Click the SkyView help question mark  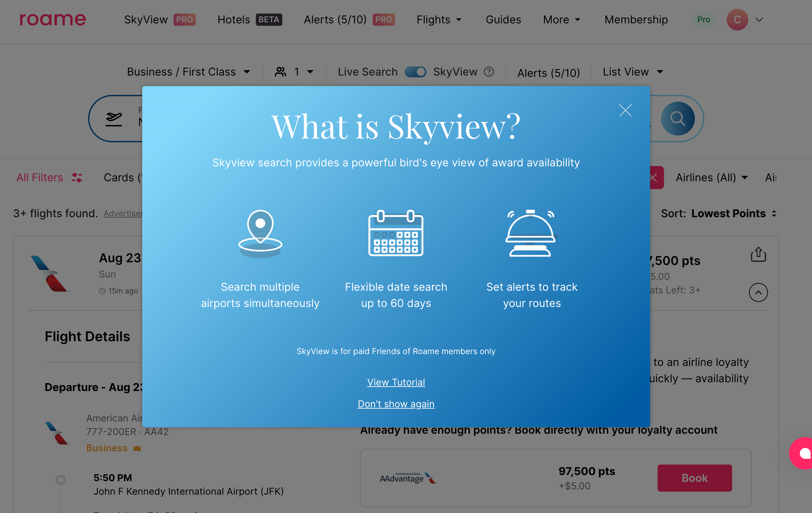tap(489, 71)
